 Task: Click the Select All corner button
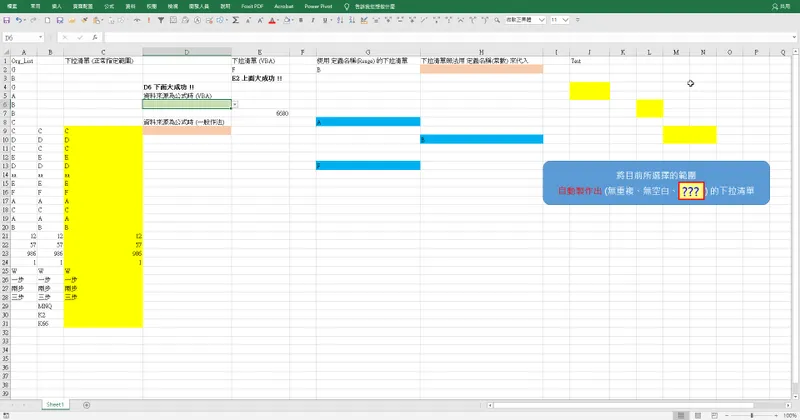(6, 52)
